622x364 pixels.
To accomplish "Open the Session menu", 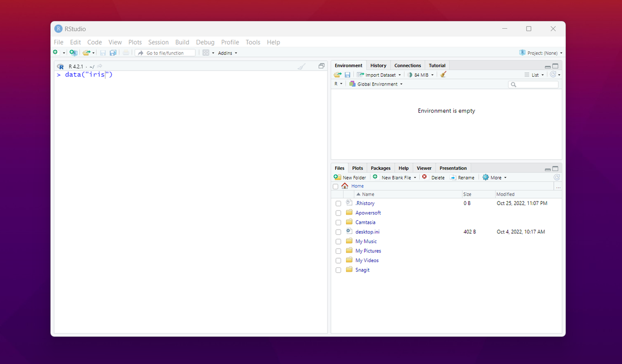I will point(158,42).
